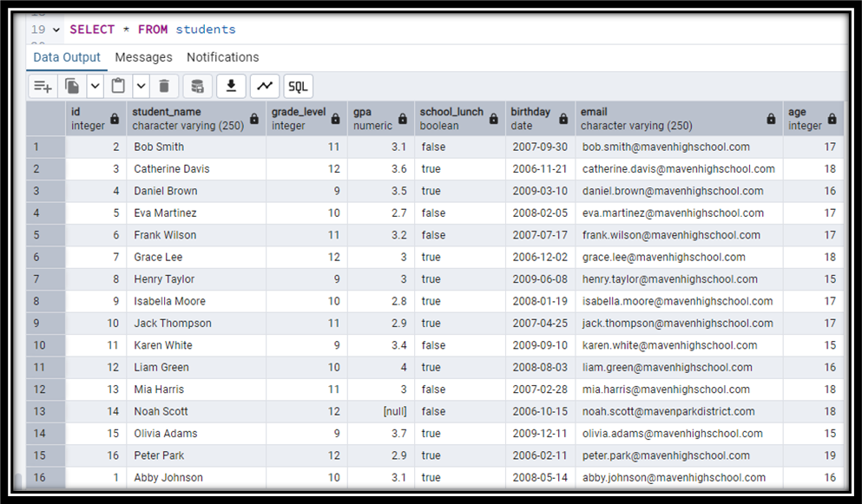This screenshot has height=504, width=862.
Task: Click the student_name column lock icon
Action: [254, 119]
